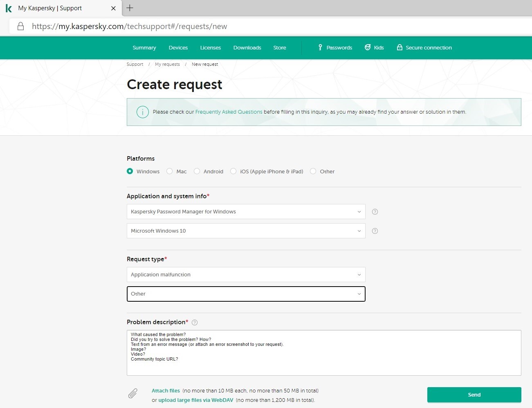Go to the Summary menu
532x408 pixels.
[x=144, y=48]
